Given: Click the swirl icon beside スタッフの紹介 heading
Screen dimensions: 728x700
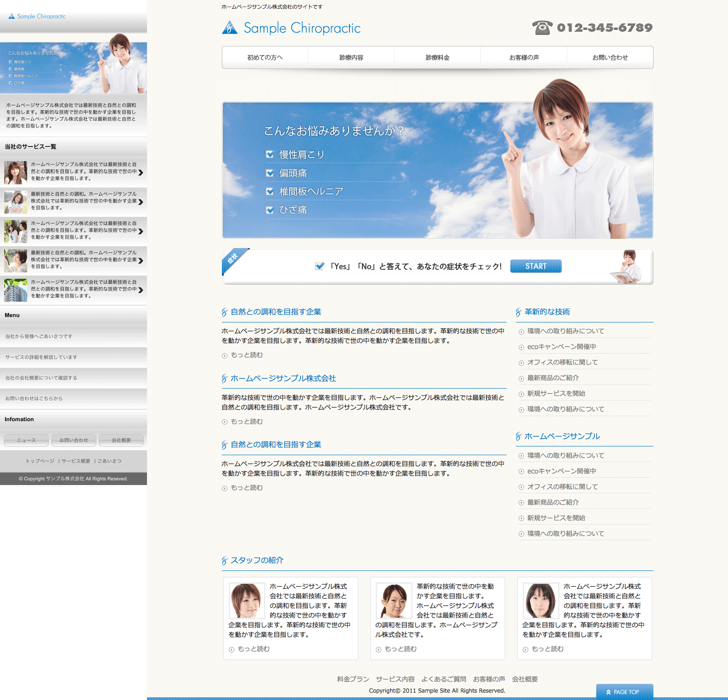Looking at the screenshot, I should pyautogui.click(x=225, y=560).
